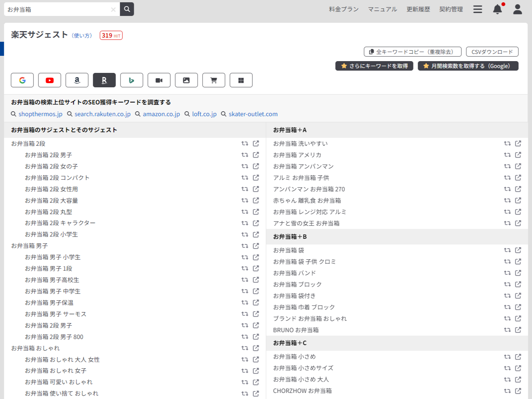Viewport: 532px width, 399px height.
Task: Select keyword お弁当箱 2段 女の子
Action: pos(51,166)
